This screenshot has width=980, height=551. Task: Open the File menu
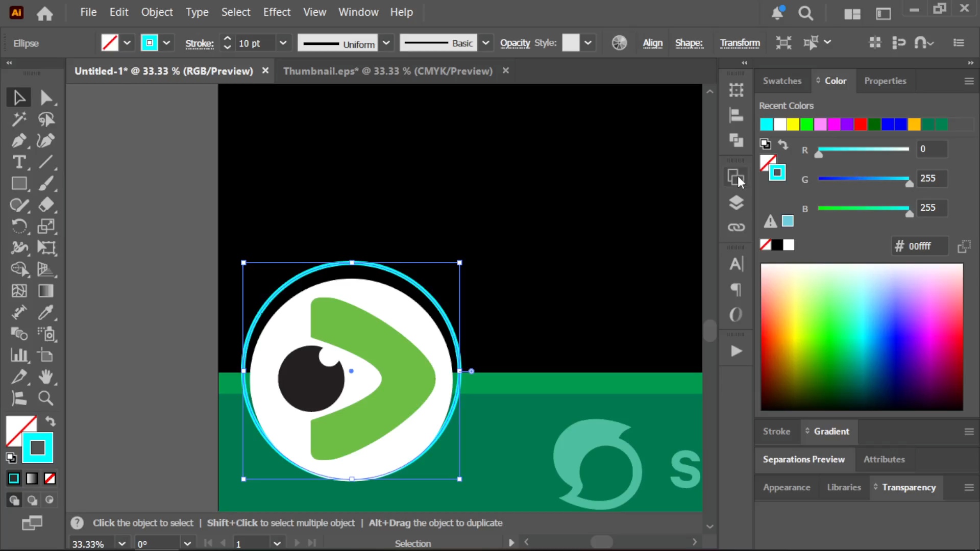[x=88, y=12]
